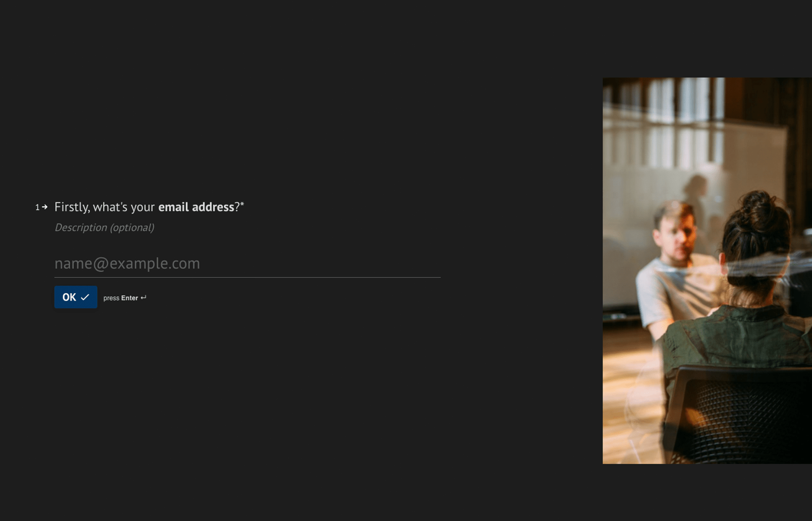Viewport: 812px width, 521px height.
Task: Click the required asterisk after the question
Action: (x=242, y=204)
